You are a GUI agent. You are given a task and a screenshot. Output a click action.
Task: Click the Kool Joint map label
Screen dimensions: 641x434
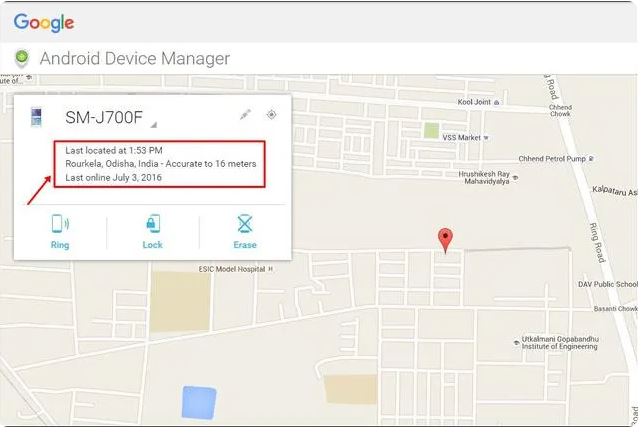pyautogui.click(x=474, y=102)
